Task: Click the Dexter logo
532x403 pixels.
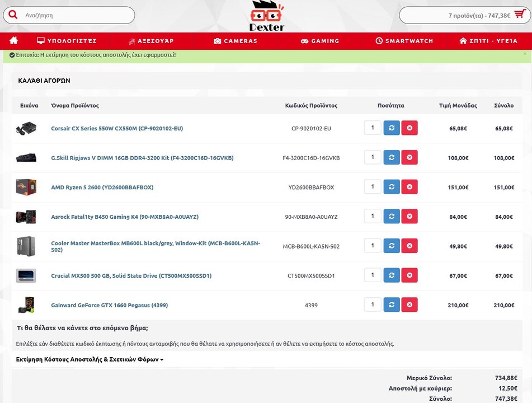Action: [x=266, y=16]
